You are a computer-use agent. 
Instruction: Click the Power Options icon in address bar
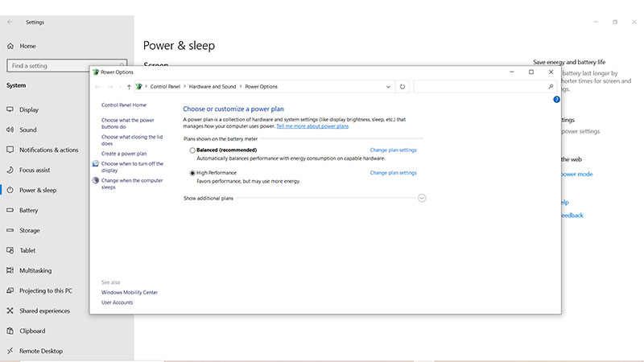(x=138, y=87)
